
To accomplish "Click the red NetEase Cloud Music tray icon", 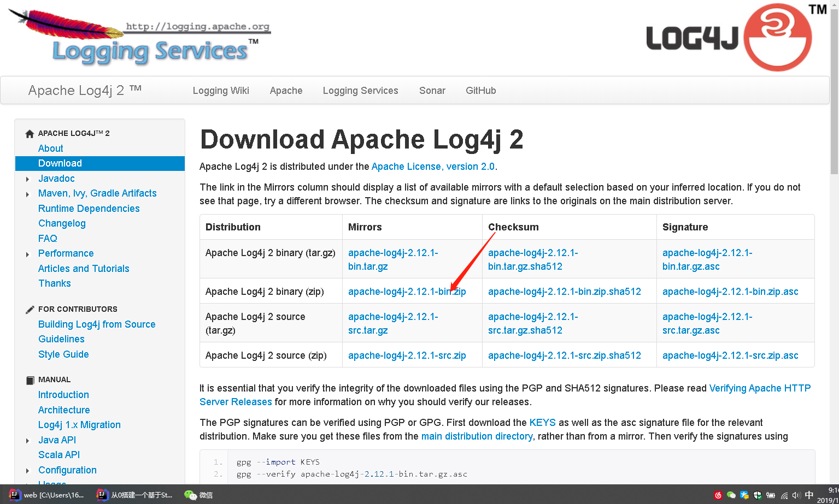I will coord(718,495).
